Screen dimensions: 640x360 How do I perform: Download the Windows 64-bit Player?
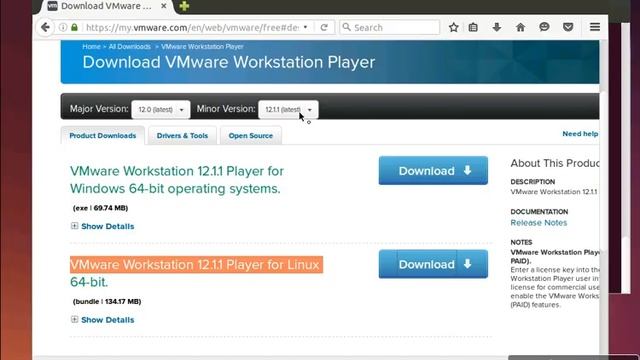coord(433,171)
